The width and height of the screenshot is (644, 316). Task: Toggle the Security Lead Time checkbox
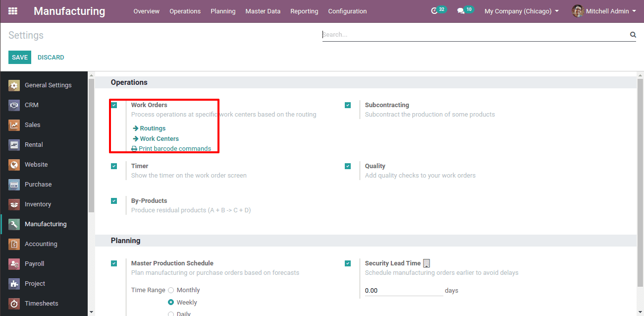(348, 263)
